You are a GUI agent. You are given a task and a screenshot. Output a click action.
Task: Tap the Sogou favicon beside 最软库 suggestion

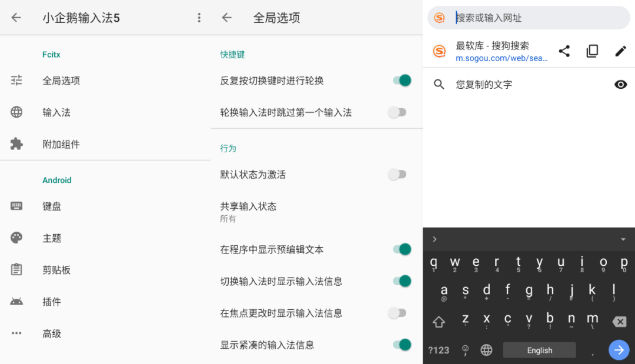pyautogui.click(x=439, y=51)
